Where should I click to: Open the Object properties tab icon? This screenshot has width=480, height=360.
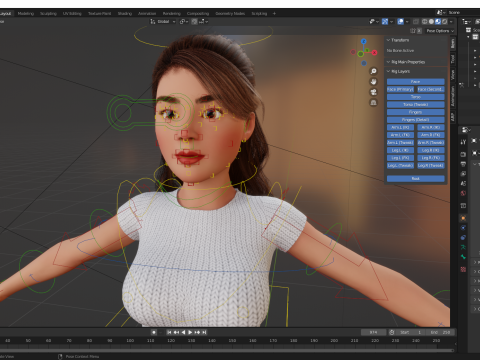[463, 218]
